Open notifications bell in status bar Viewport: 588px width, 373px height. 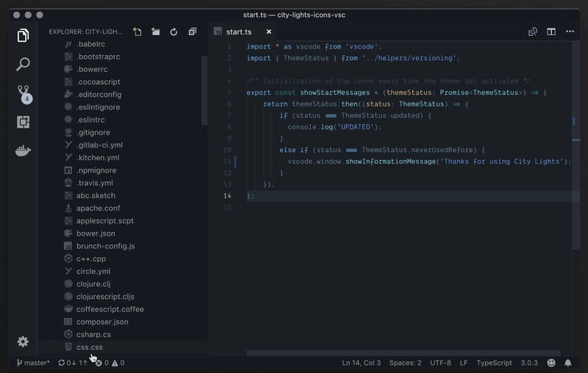click(x=568, y=363)
